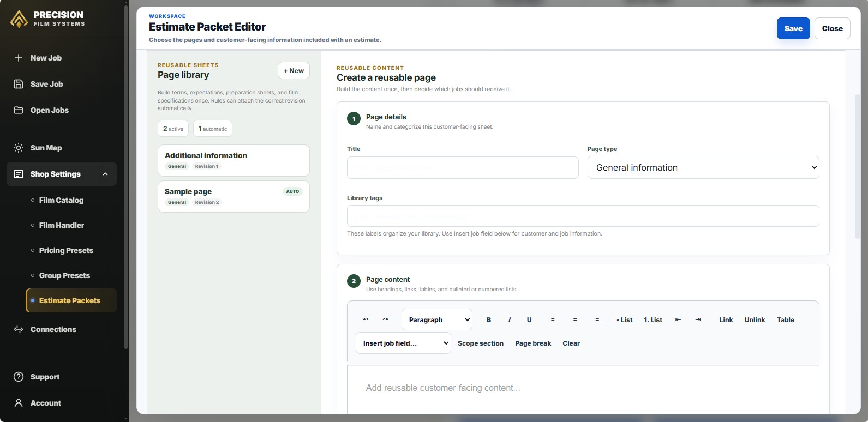Click the Shop Settings list icon
The height and width of the screenshot is (422, 868).
[19, 174]
